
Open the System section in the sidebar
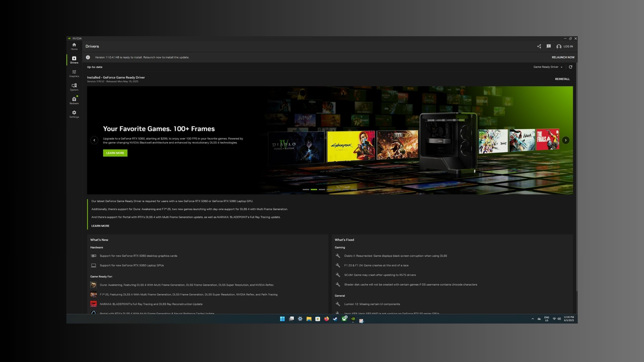pyautogui.click(x=74, y=87)
